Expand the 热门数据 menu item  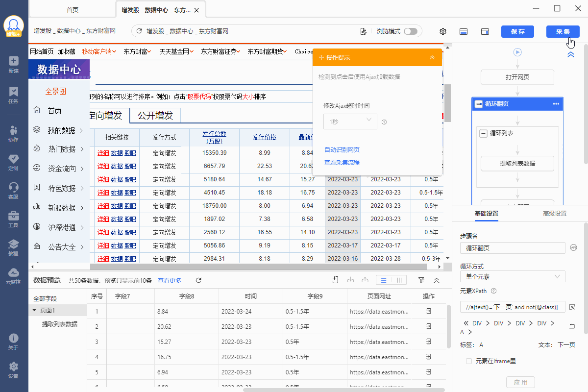tap(59, 149)
